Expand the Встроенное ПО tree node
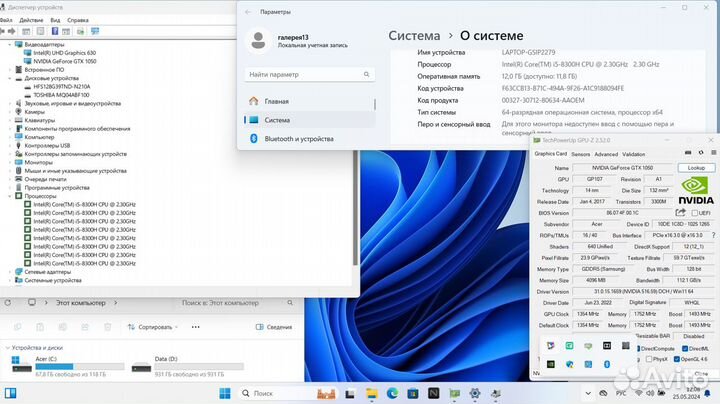 (x=10, y=70)
